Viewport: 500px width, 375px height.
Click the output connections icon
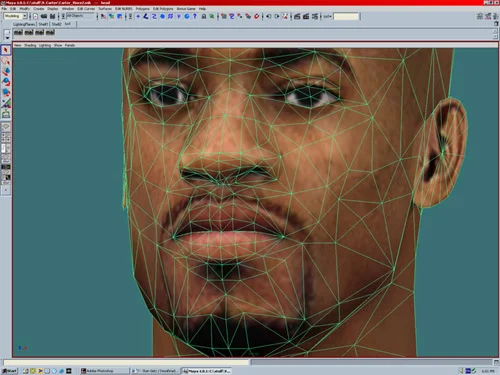[277, 16]
